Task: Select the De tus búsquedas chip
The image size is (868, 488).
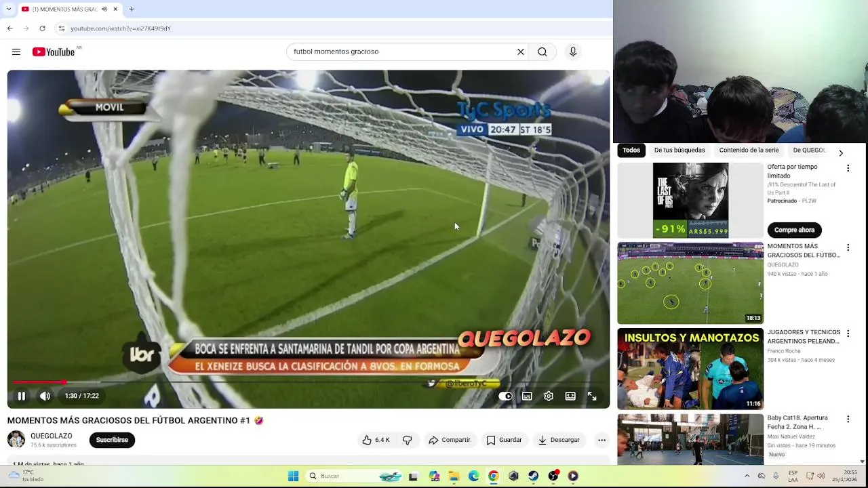Action: coord(679,150)
